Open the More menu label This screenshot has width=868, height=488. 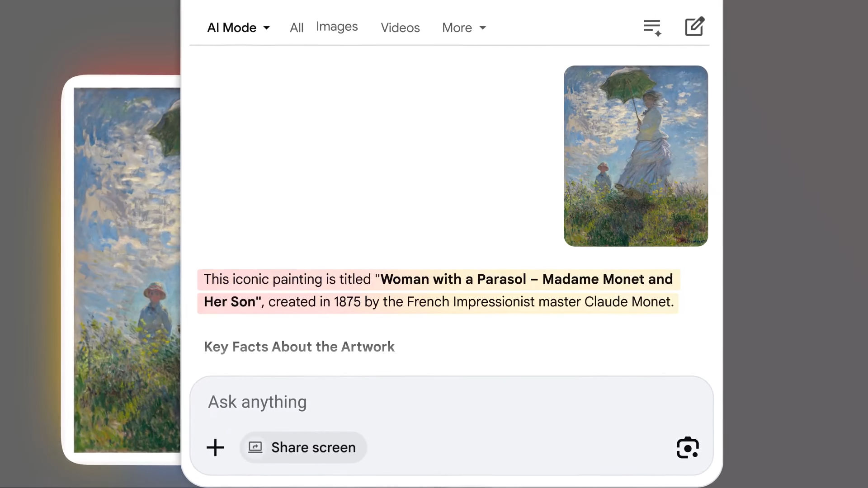point(457,28)
